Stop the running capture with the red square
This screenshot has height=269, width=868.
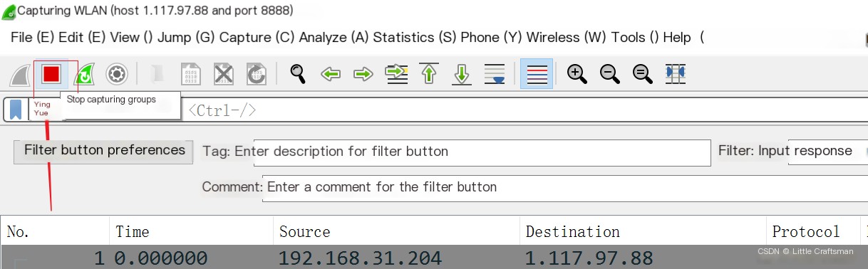click(x=51, y=73)
